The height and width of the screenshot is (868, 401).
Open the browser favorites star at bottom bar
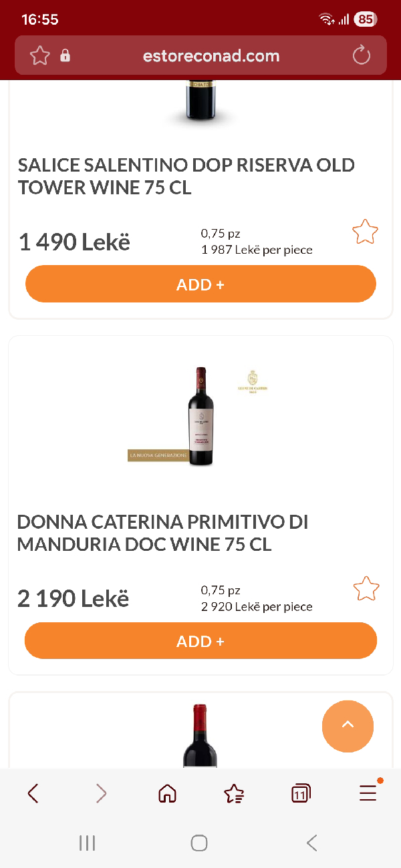click(234, 793)
